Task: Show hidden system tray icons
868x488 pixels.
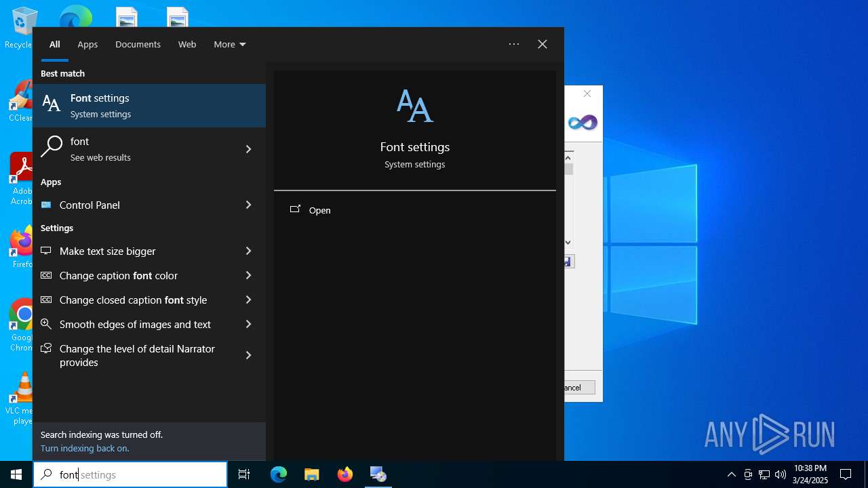Action: click(x=731, y=474)
